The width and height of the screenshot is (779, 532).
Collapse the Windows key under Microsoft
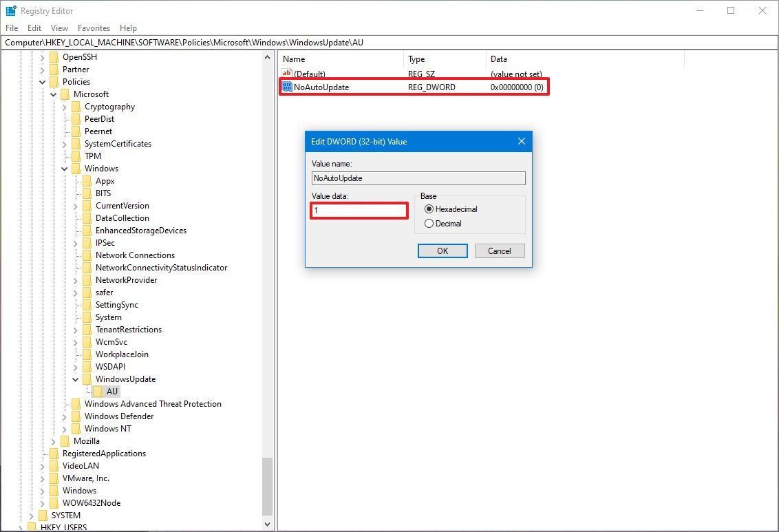(x=64, y=169)
